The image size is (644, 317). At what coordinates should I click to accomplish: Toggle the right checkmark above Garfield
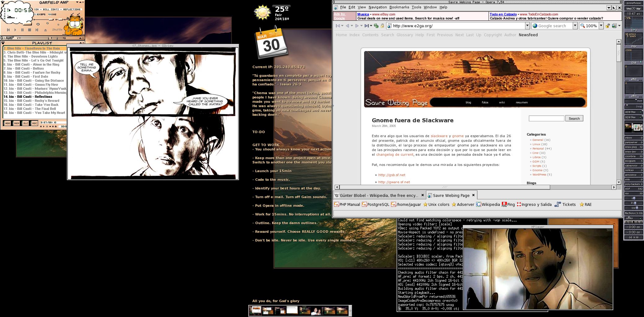click(x=78, y=14)
